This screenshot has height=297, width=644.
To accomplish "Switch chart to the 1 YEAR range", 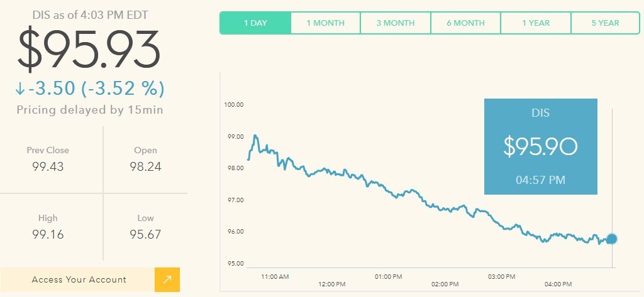I will point(536,23).
